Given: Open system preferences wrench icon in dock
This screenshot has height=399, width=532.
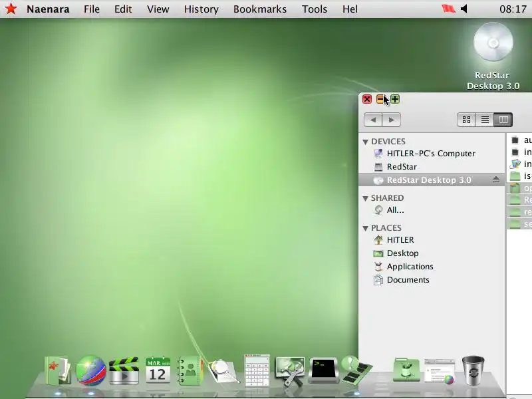Looking at the screenshot, I should tap(290, 371).
